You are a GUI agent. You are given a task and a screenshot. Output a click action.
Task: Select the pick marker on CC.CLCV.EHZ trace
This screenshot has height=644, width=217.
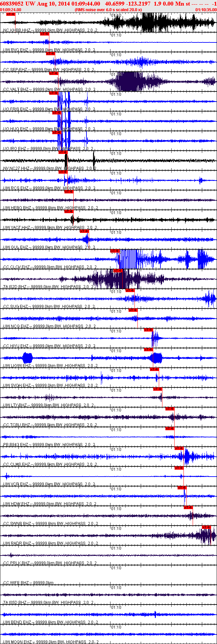coord(115,251)
